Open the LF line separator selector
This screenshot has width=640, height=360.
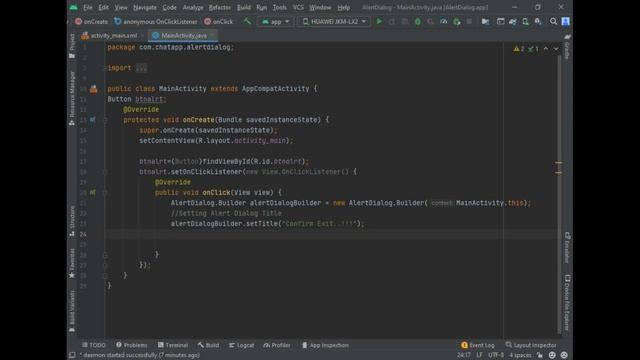(x=480, y=355)
